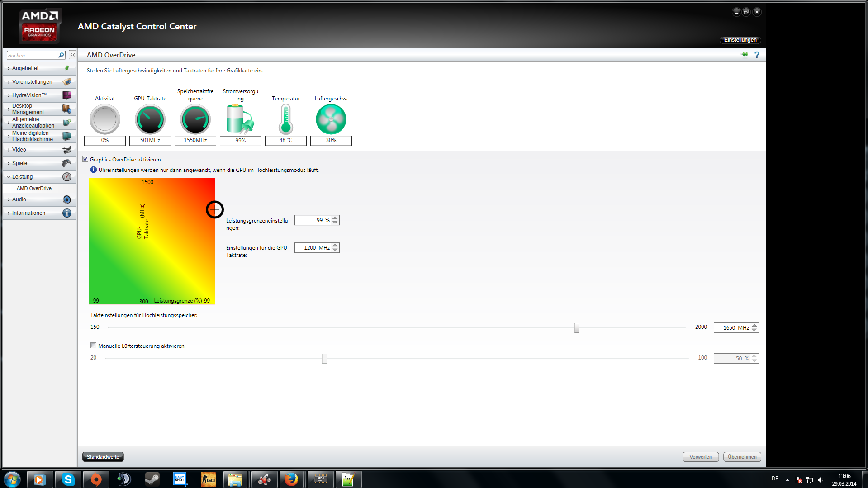Open the Audio menu label

pos(19,199)
